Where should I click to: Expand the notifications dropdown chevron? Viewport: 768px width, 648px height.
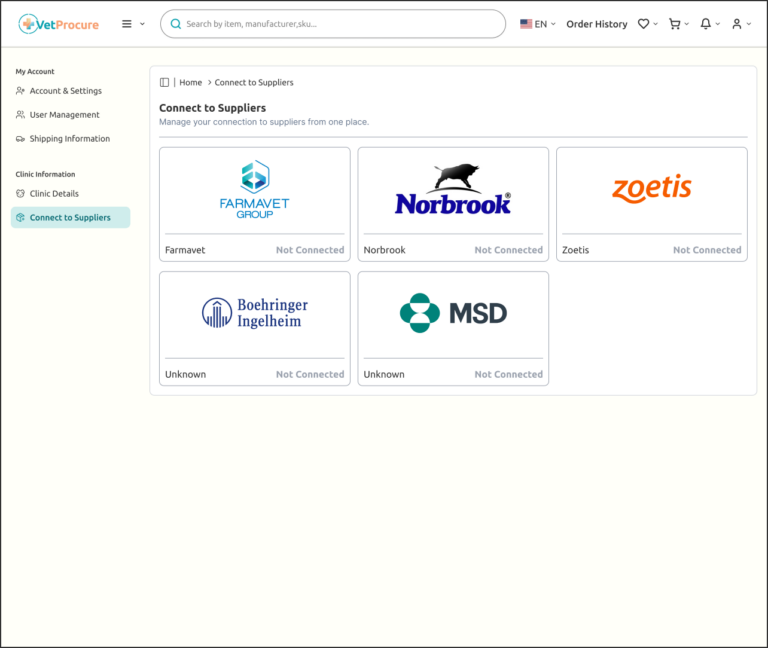pos(718,24)
